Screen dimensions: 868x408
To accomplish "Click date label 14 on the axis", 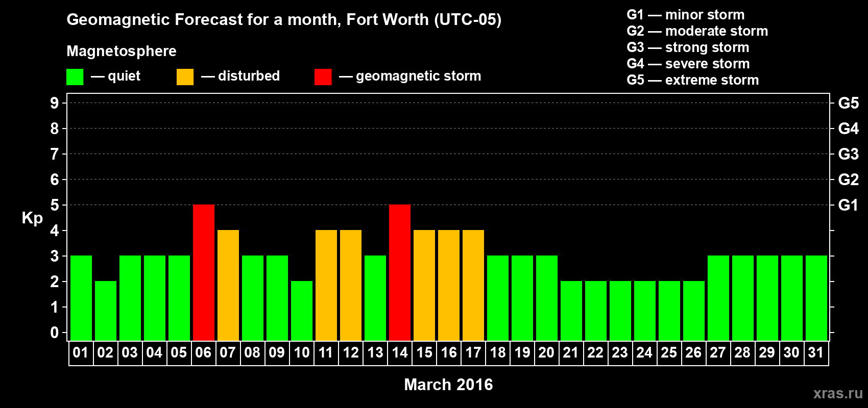I will click(x=399, y=352).
